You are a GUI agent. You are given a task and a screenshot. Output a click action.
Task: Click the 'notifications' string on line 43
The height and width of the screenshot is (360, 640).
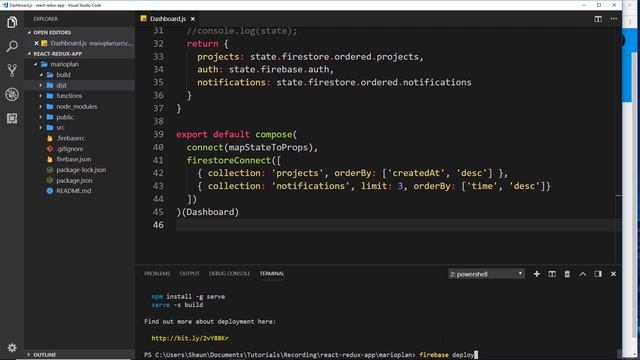click(x=311, y=186)
